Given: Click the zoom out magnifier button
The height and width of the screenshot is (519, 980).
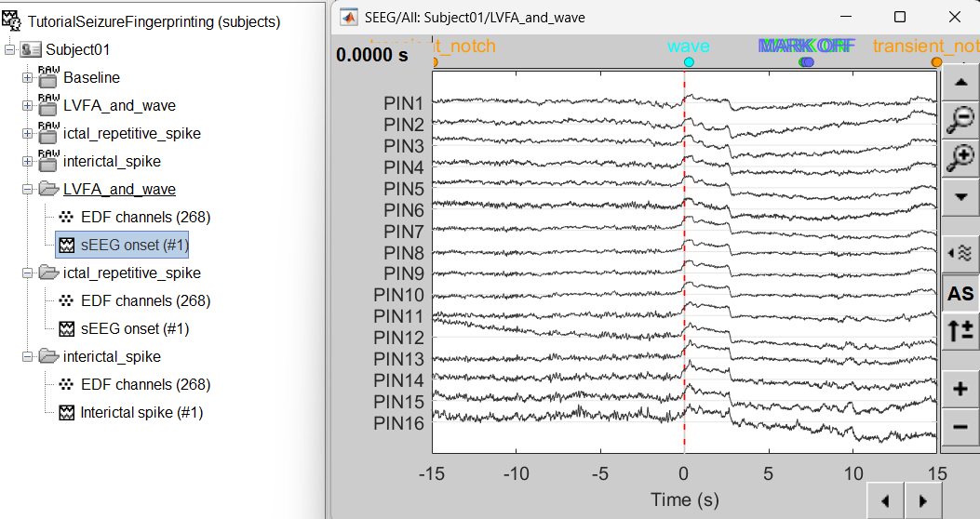Looking at the screenshot, I should click(960, 118).
